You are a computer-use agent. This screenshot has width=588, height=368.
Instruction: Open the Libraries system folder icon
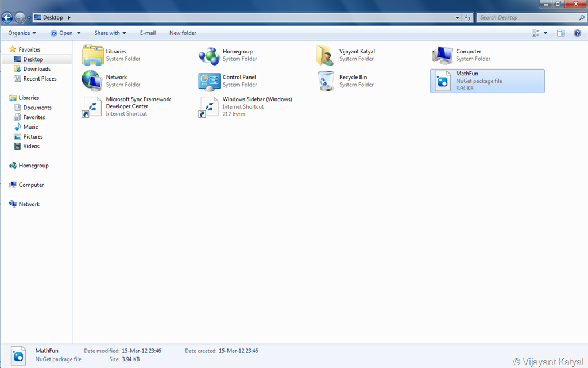(x=92, y=55)
